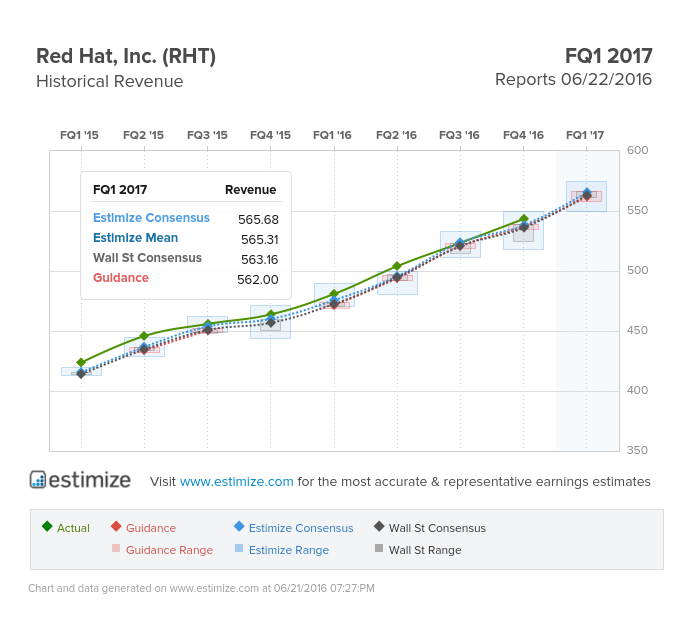Click the Estimize Mean row in tooltip
Screen dimensions: 685x620
[186, 239]
